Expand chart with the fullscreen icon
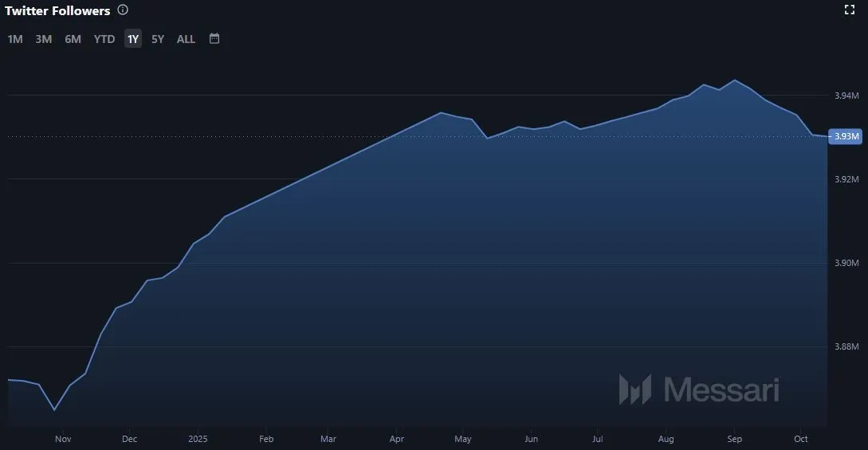The height and width of the screenshot is (450, 868). [x=849, y=10]
